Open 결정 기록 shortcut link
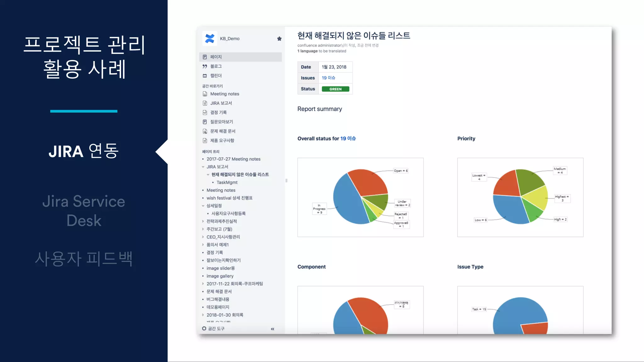Viewport: 644px width, 362px height. 219,112
